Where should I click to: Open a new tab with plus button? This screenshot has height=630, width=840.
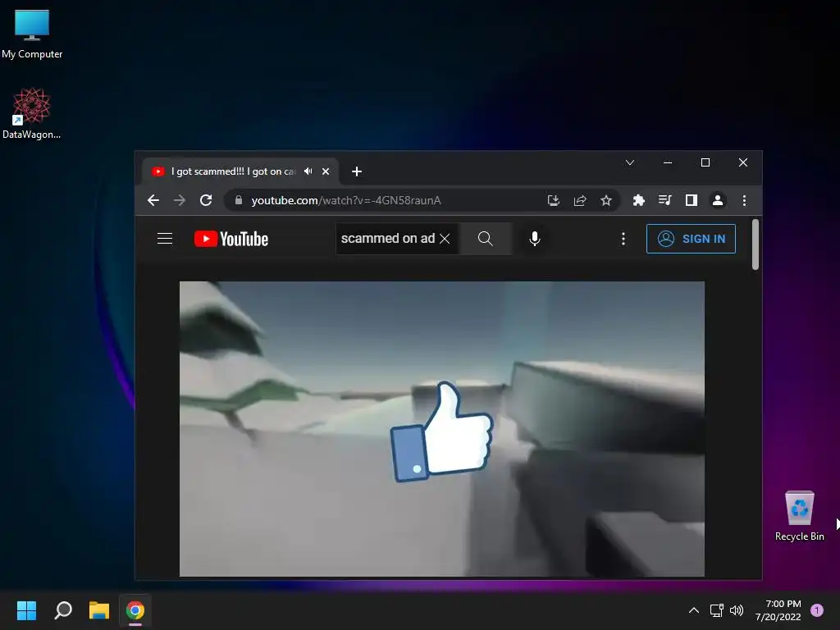pyautogui.click(x=357, y=171)
